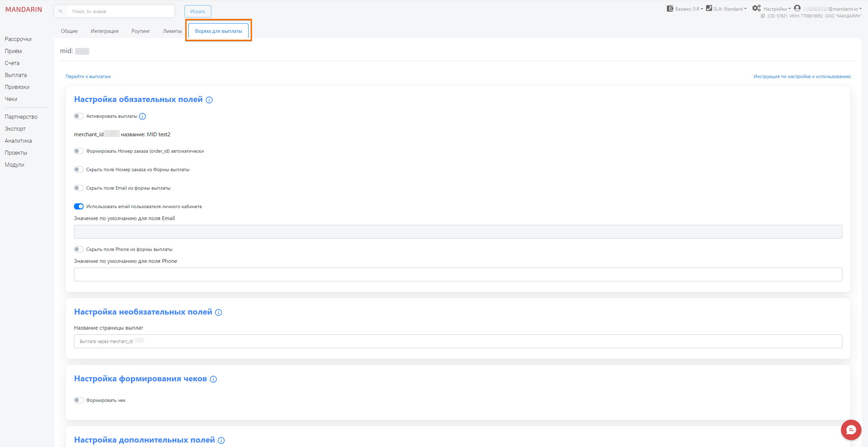
Task: Disable Использовать email пользователя личного кабинета
Action: pyautogui.click(x=78, y=206)
